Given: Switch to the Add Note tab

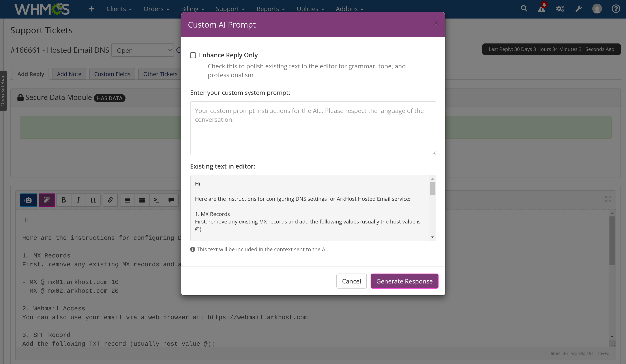Looking at the screenshot, I should [x=69, y=74].
